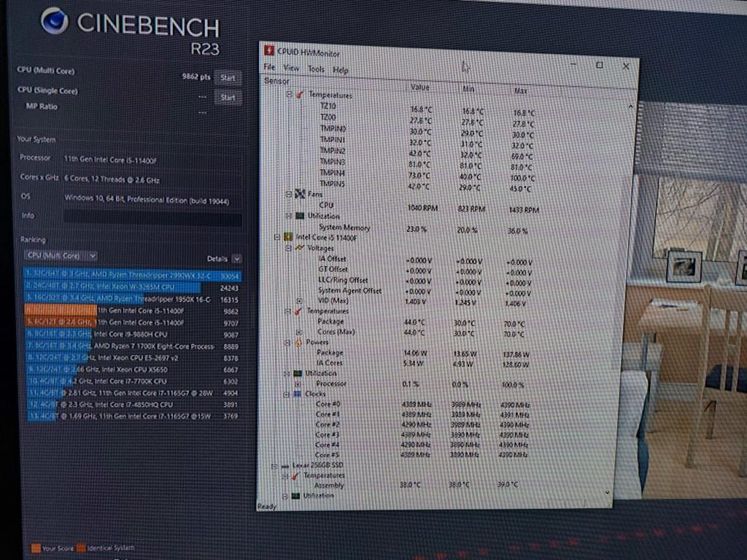Collapse the Voltages node
Viewport: 747px width, 560px height.
(288, 248)
